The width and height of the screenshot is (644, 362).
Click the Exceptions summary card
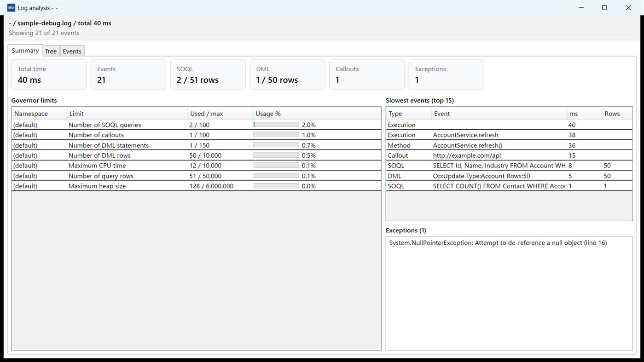pos(447,75)
